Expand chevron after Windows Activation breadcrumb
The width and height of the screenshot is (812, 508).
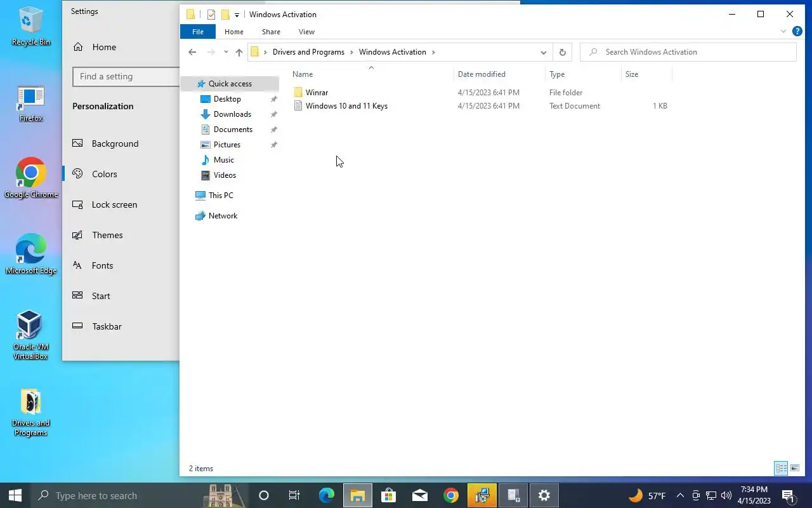pyautogui.click(x=434, y=52)
